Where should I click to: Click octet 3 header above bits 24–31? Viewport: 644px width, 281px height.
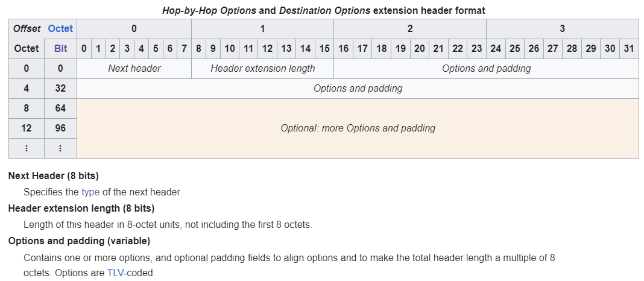click(x=562, y=28)
